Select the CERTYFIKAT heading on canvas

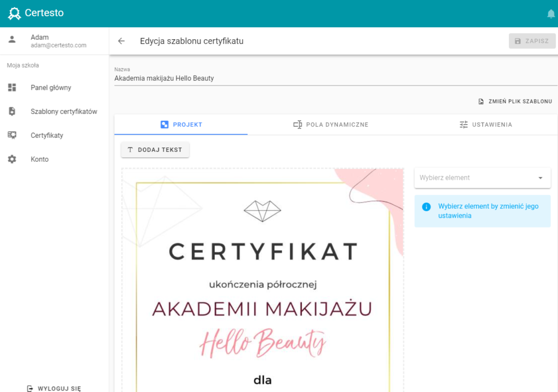pos(263,251)
